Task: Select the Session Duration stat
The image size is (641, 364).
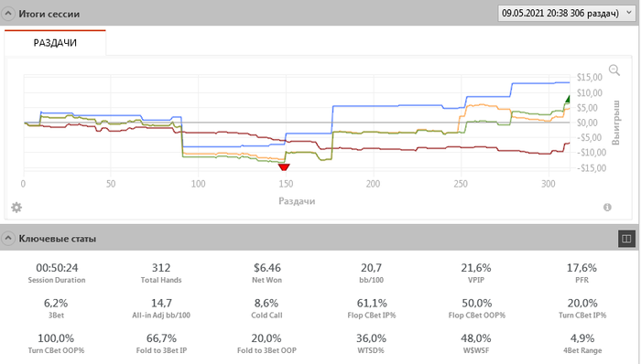Action: point(57,273)
